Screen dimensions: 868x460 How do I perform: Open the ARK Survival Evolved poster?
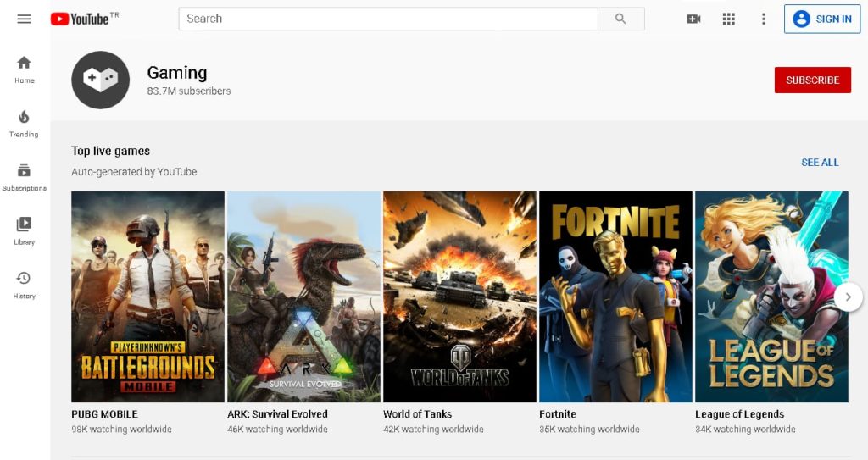[x=304, y=297]
